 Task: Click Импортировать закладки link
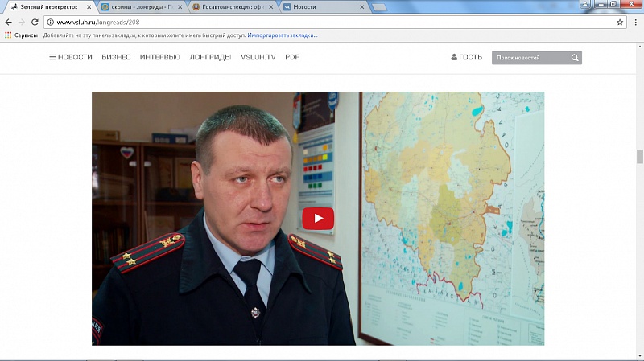283,35
